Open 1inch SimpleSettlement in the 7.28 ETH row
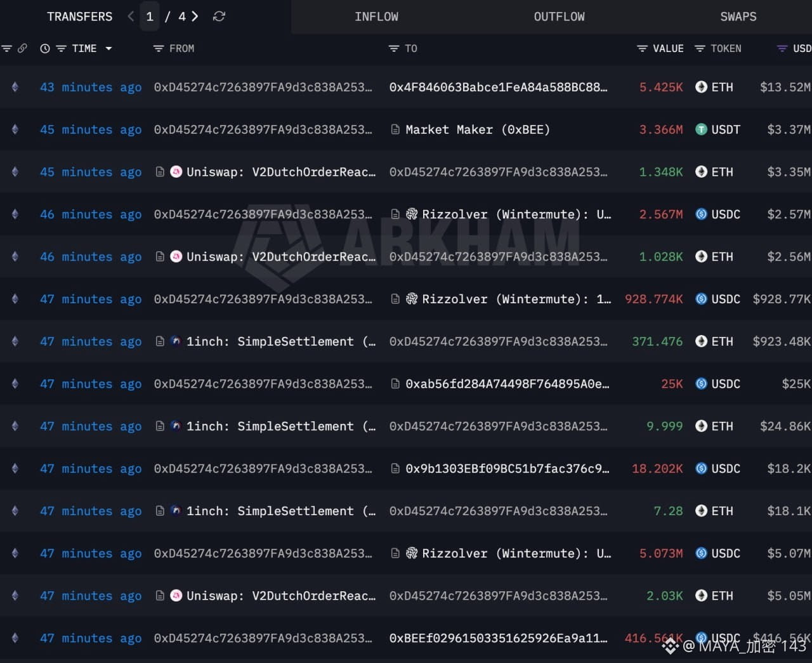 point(281,511)
